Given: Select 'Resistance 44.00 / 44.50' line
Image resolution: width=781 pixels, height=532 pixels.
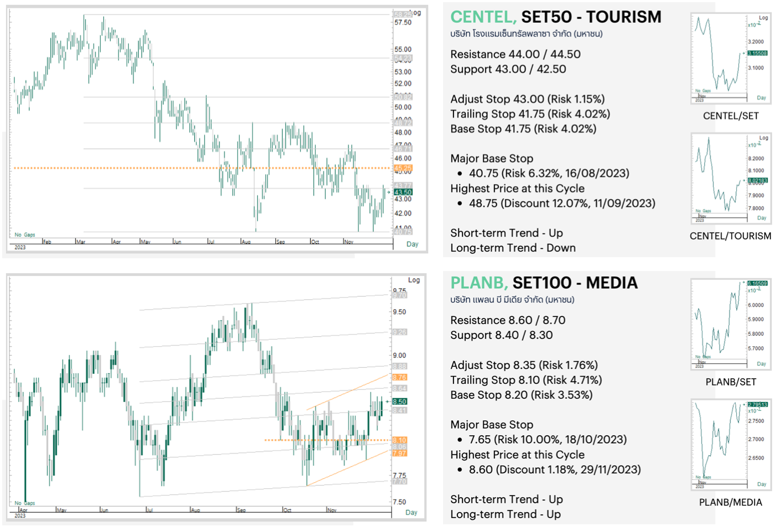Looking at the screenshot, I should (x=515, y=54).
